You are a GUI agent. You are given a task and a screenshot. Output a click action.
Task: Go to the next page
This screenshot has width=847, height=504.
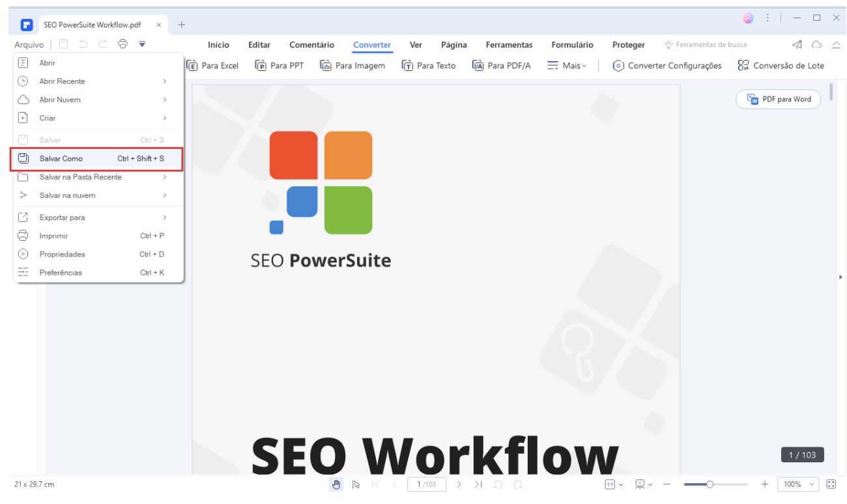pos(459,484)
